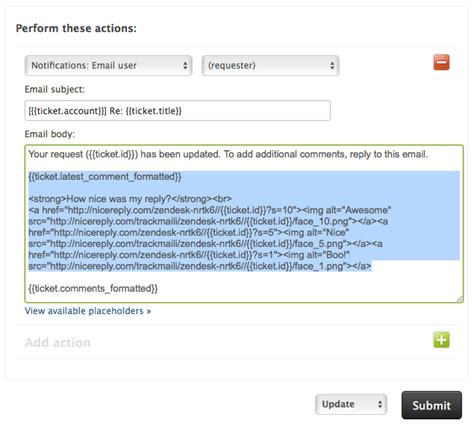Add a new action with green plus icon
This screenshot has height=426, width=474.
click(x=441, y=340)
